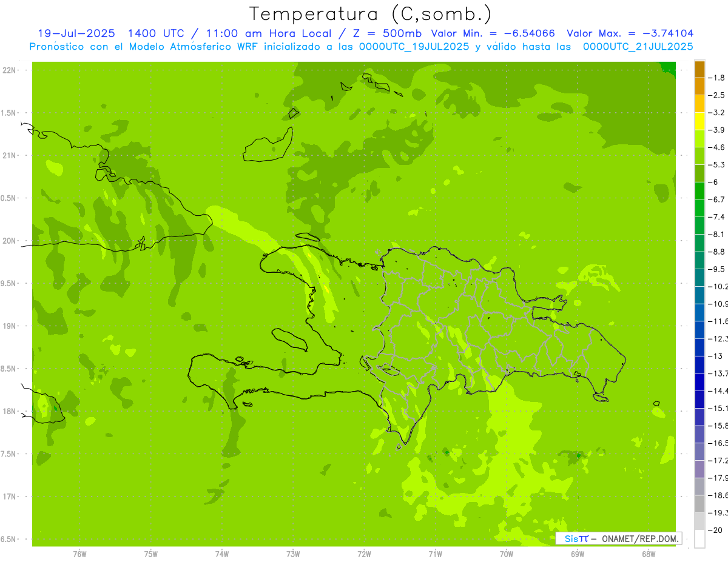Click the "22N" latitude axis label

pyautogui.click(x=9, y=70)
